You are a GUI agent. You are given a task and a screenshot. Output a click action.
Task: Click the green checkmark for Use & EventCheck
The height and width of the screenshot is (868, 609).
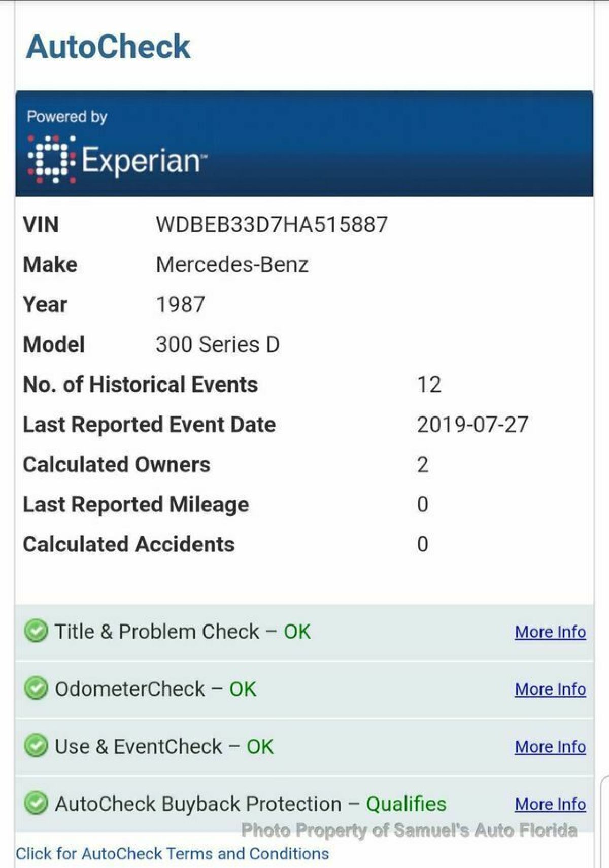[36, 746]
